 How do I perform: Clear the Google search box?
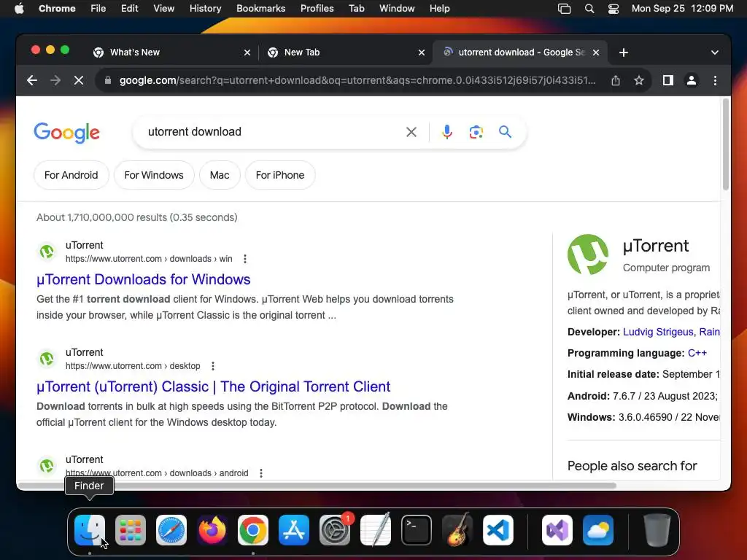coord(411,132)
